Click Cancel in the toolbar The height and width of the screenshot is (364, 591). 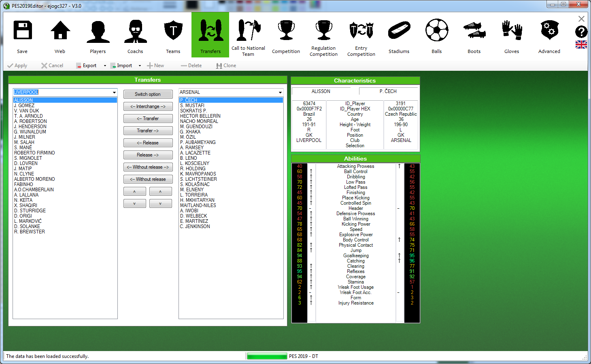[52, 66]
